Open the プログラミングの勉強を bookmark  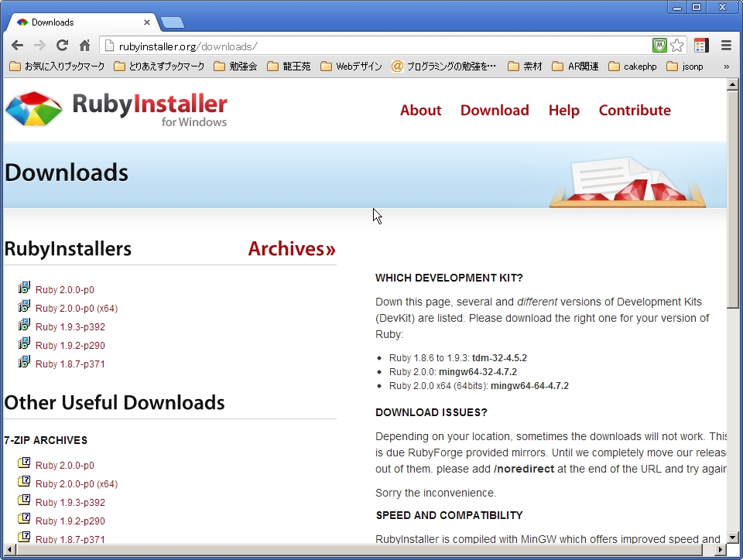pyautogui.click(x=444, y=67)
